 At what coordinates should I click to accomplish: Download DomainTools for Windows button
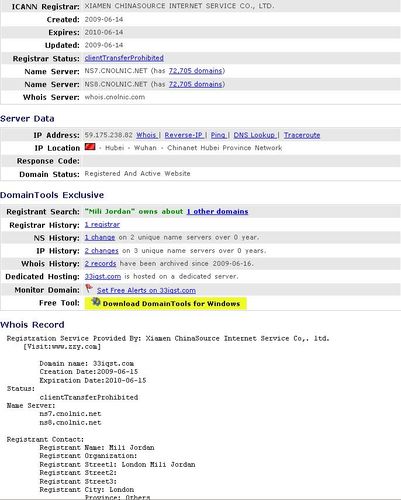click(x=165, y=304)
